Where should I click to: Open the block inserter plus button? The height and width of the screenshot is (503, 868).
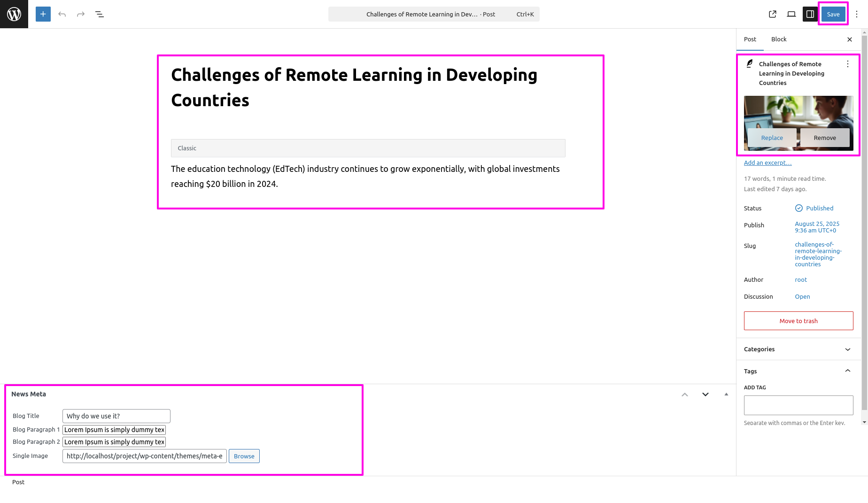pyautogui.click(x=43, y=14)
